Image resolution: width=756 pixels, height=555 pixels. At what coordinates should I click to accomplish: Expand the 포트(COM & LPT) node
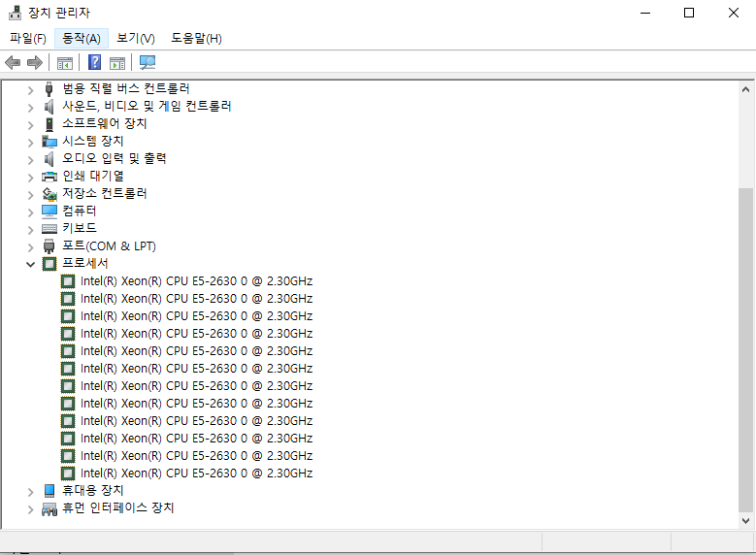(30, 246)
